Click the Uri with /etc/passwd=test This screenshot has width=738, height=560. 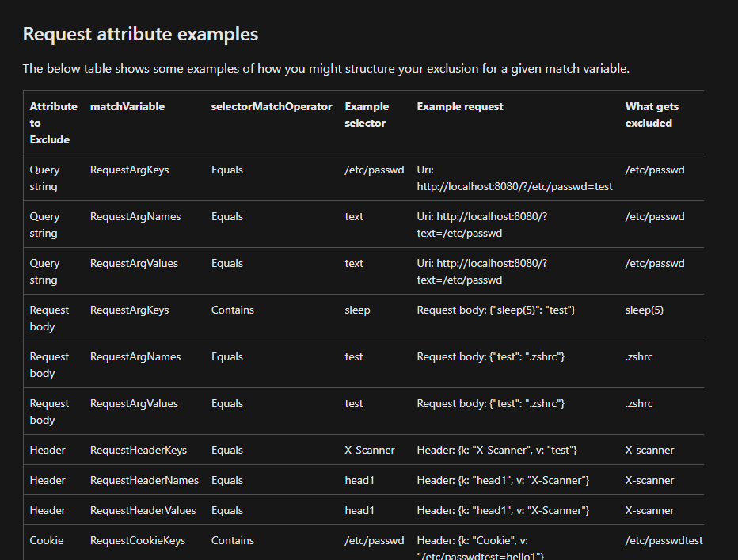click(515, 177)
